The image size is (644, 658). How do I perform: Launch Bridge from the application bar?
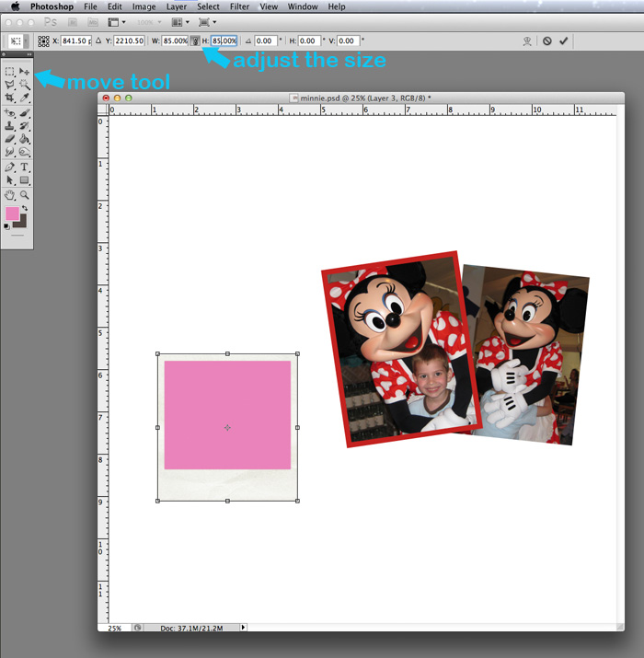pyautogui.click(x=73, y=22)
